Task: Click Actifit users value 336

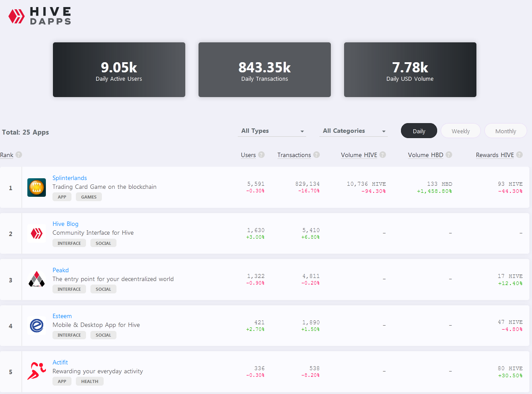Action: 259,368
